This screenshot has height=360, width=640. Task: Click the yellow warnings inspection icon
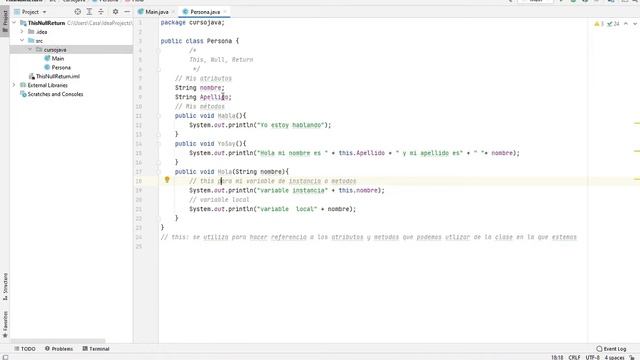coord(599,24)
